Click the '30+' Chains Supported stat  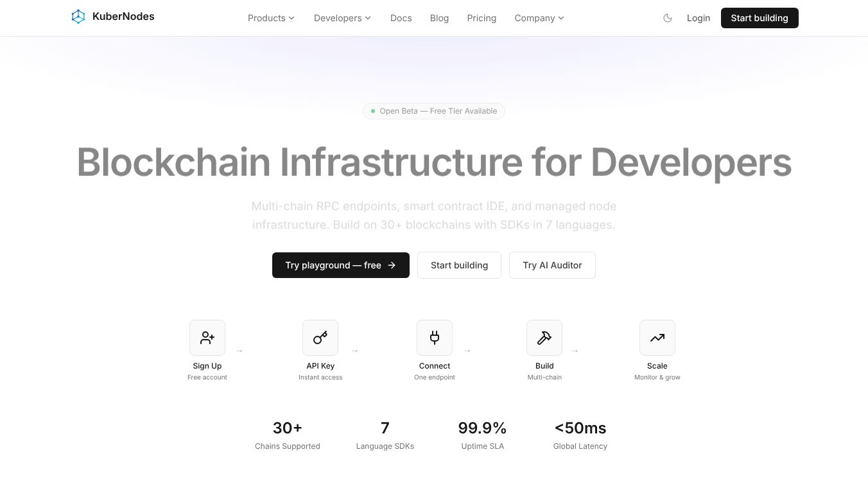coord(288,435)
